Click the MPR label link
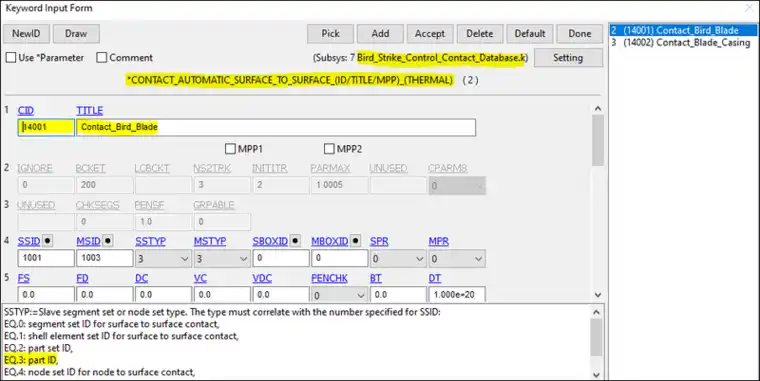Screen dimensions: 760x381 pyautogui.click(x=439, y=241)
